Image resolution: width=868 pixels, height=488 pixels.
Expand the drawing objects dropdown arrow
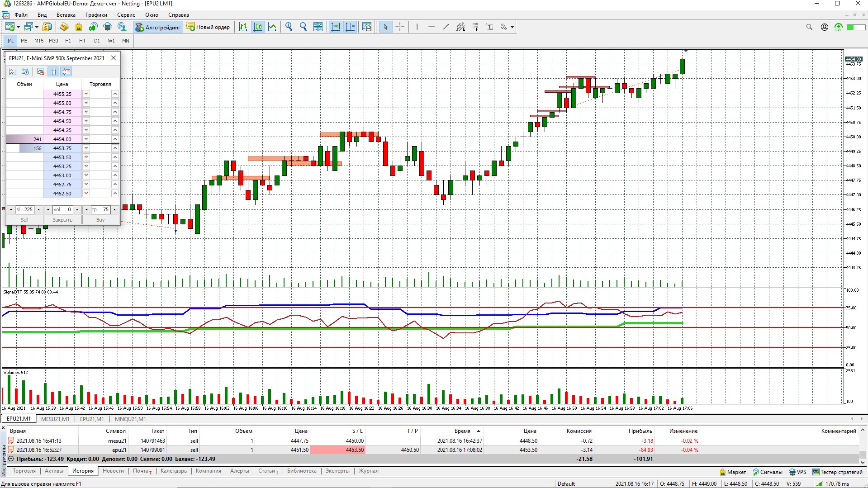click(x=512, y=27)
